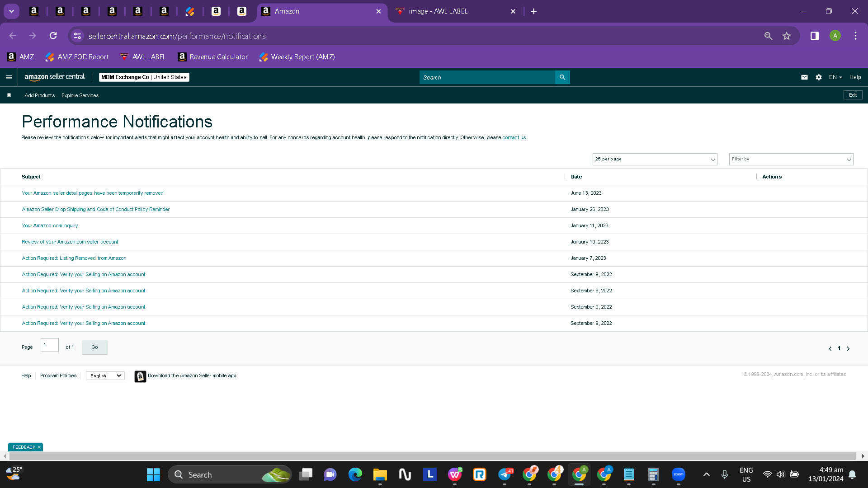Click the horizontal scrollbar at the bottom
This screenshot has width=868, height=488.
click(x=433, y=456)
